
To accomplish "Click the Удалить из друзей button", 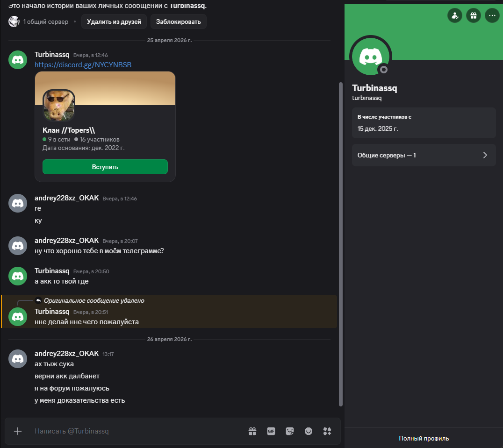I will coord(114,21).
